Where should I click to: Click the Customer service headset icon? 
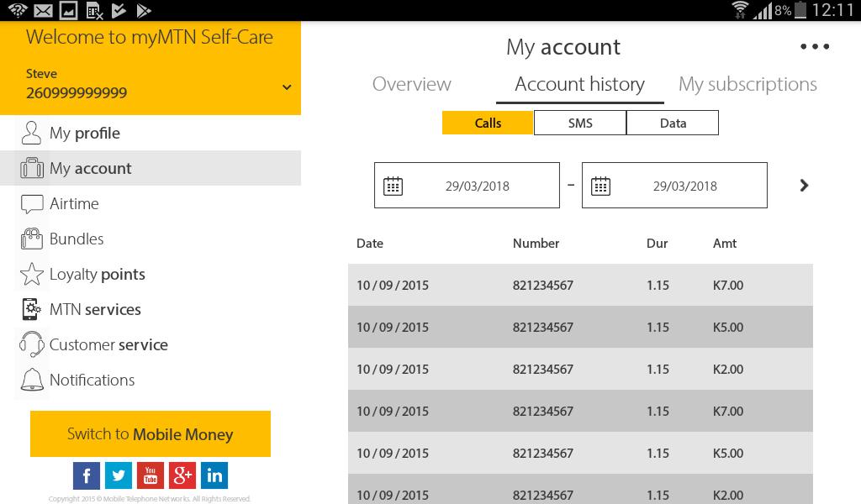click(31, 344)
